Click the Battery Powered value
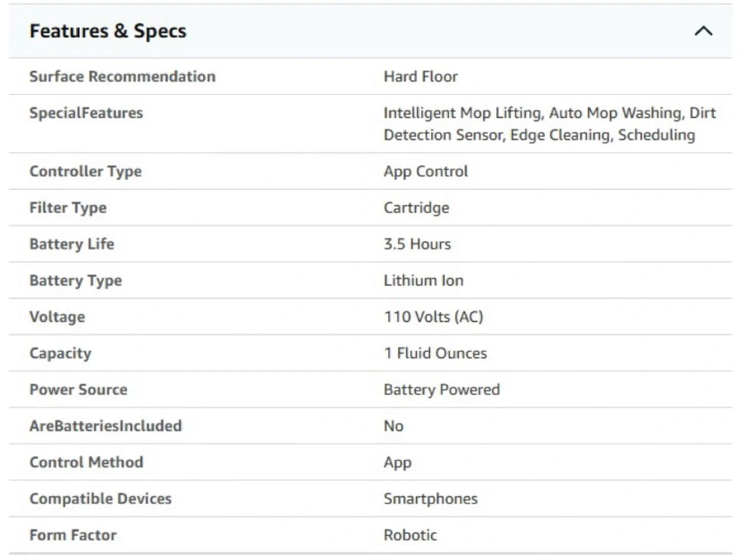 (x=442, y=389)
